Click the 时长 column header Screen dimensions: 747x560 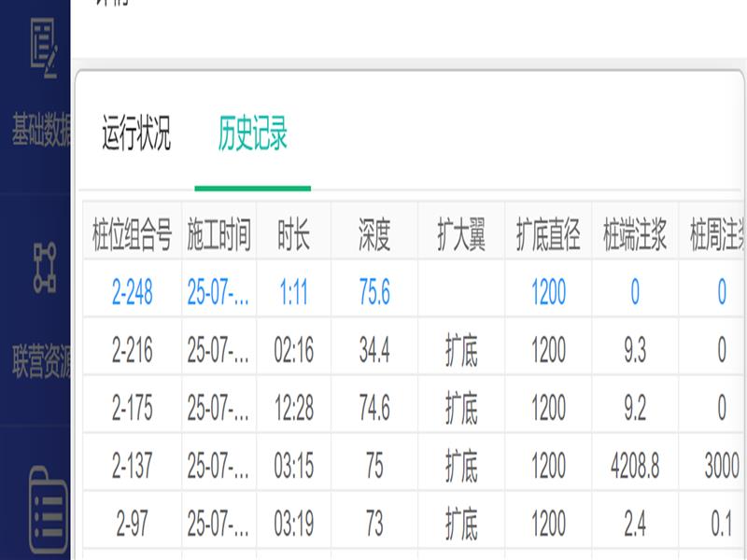(293, 237)
